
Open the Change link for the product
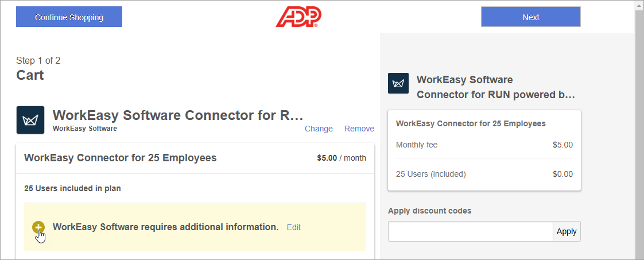pyautogui.click(x=319, y=129)
